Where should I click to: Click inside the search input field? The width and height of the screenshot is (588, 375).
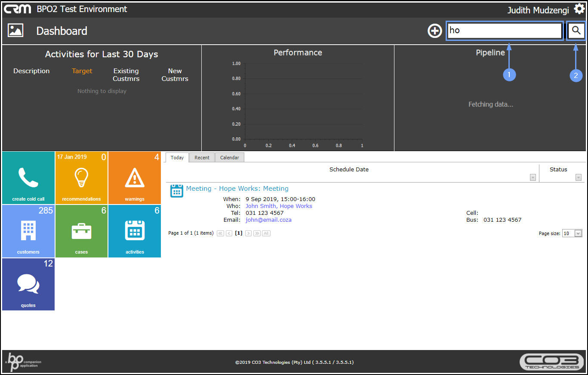pyautogui.click(x=505, y=31)
